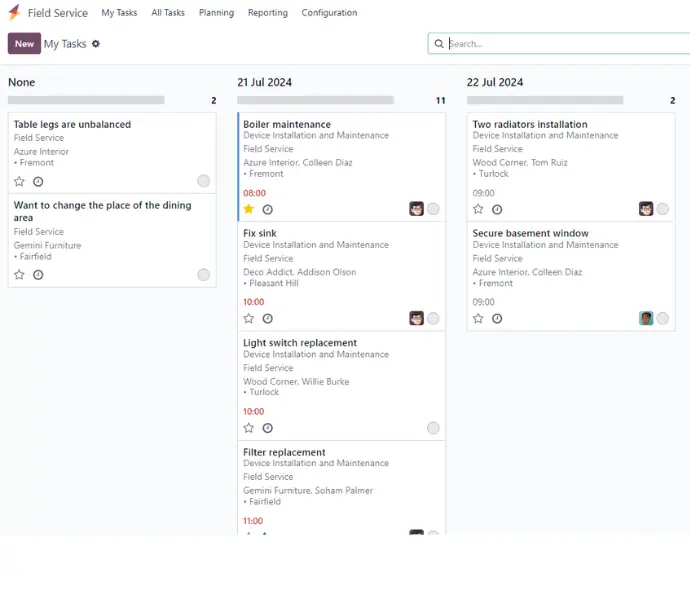The width and height of the screenshot is (690, 590).
Task: Click assignee avatar on Two radiators installation
Action: [x=646, y=209]
